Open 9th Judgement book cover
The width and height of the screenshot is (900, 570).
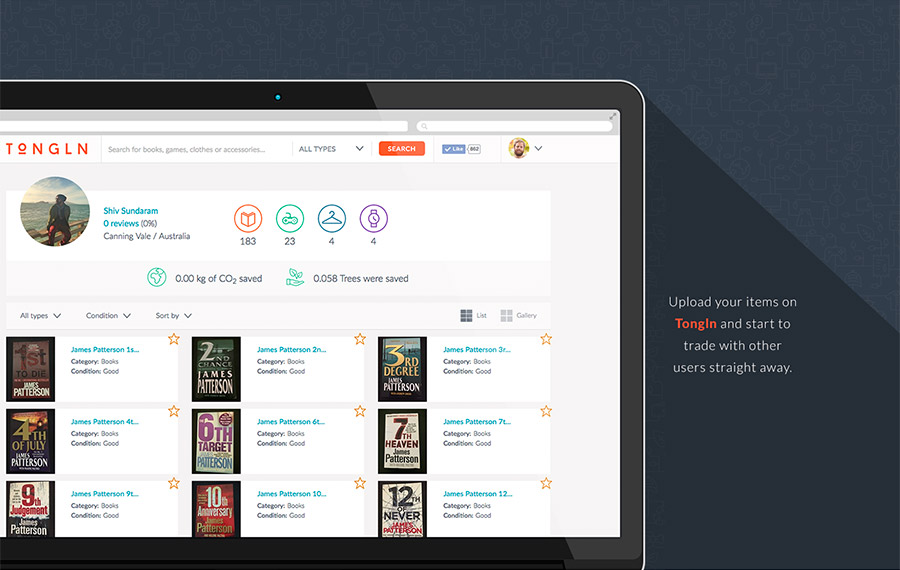(30, 509)
